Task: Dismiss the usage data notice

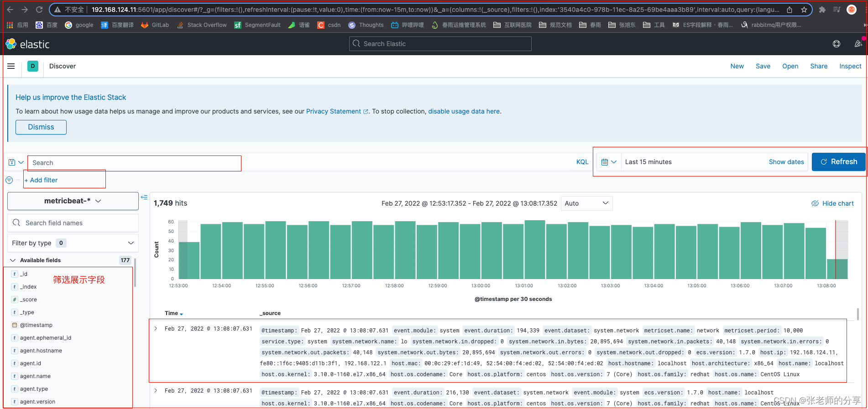Action: [41, 127]
